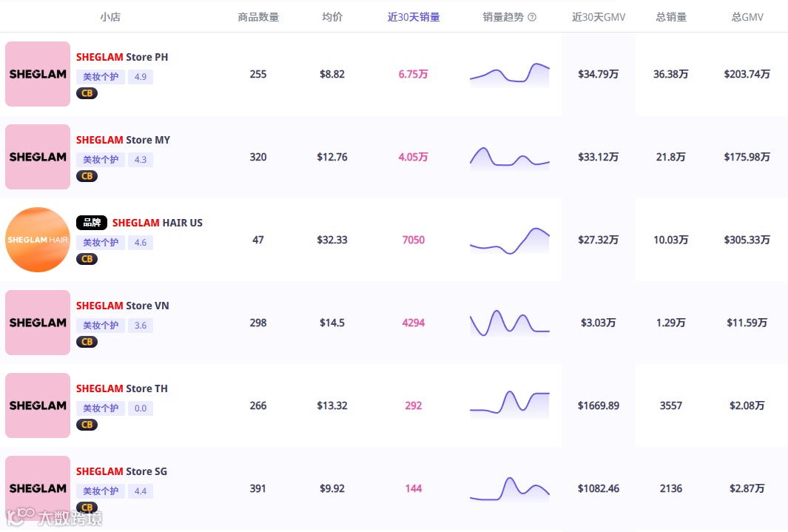
Task: Open the SHEGLAM Store MY shop link
Action: (123, 140)
